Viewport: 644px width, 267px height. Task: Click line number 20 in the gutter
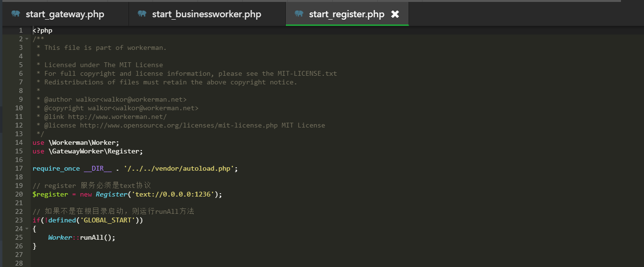(19, 194)
